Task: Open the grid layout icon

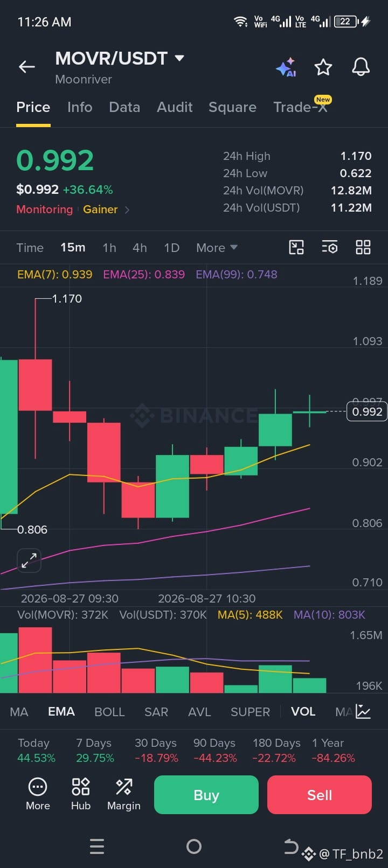Action: (363, 248)
